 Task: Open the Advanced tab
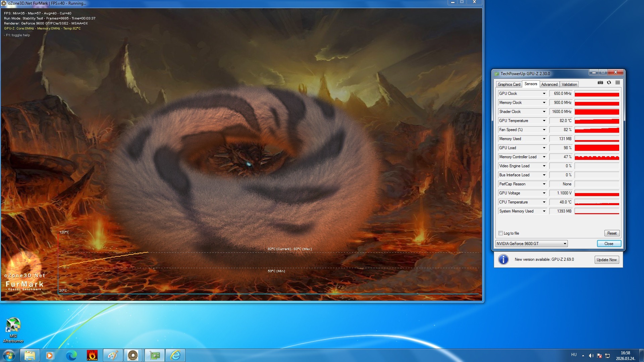coord(549,84)
